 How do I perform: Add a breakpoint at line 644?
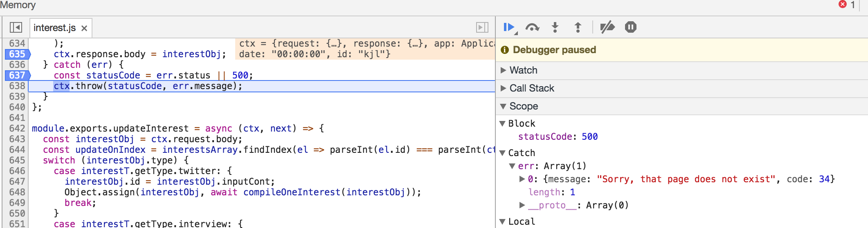pyautogui.click(x=17, y=150)
